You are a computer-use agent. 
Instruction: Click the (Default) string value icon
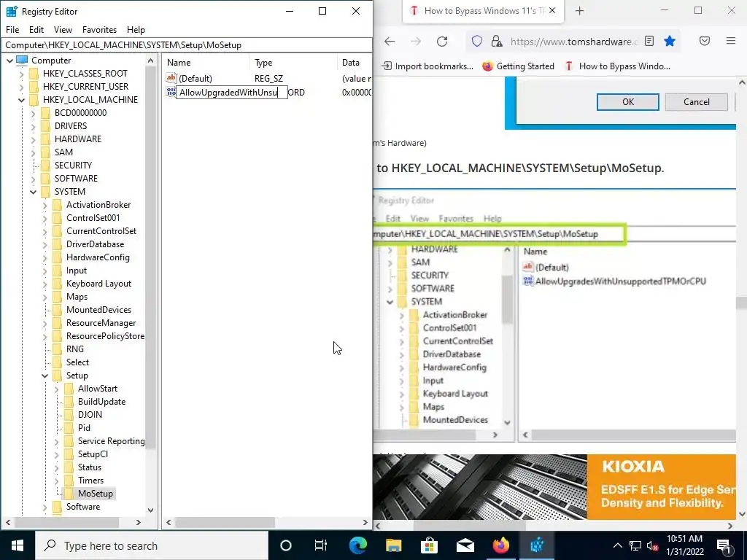[x=171, y=78]
